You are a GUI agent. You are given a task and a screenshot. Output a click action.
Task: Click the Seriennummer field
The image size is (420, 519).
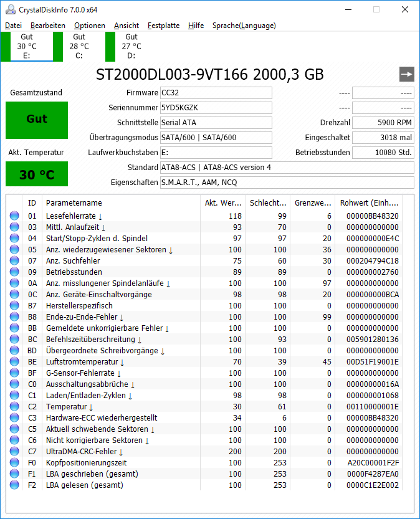[216, 108]
